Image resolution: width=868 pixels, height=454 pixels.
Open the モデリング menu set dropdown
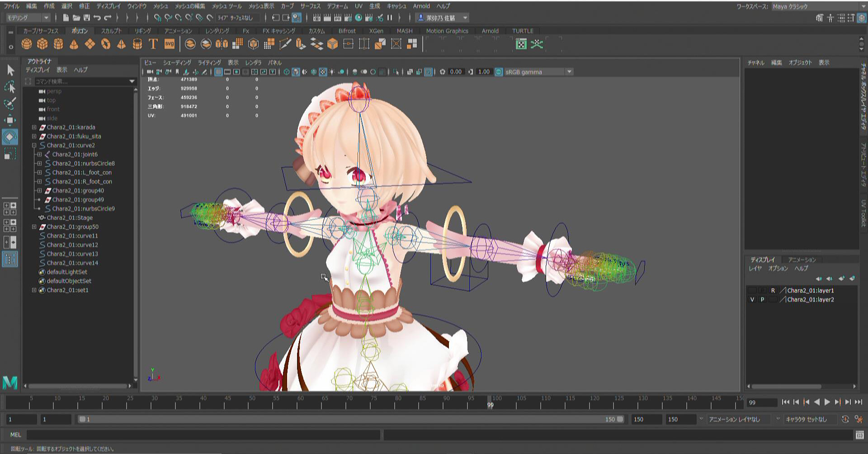(28, 18)
